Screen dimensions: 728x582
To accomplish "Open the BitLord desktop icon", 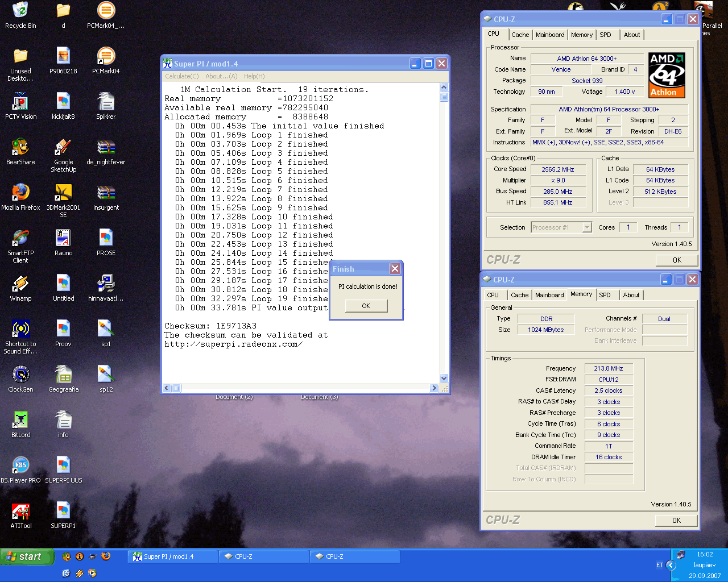I will coord(20,425).
